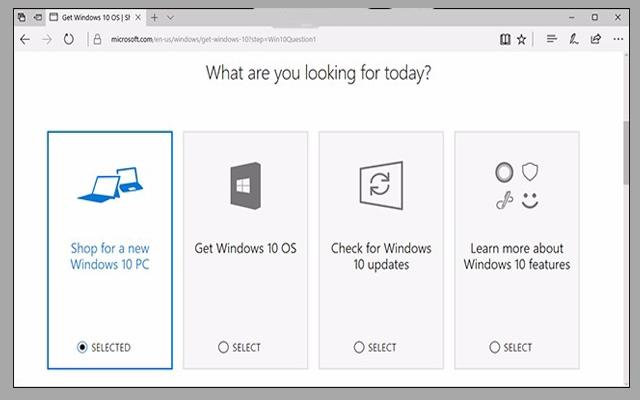Screen dimensions: 640x400
Task: Click Check for Windows 10 updates title
Action: pos(381,256)
